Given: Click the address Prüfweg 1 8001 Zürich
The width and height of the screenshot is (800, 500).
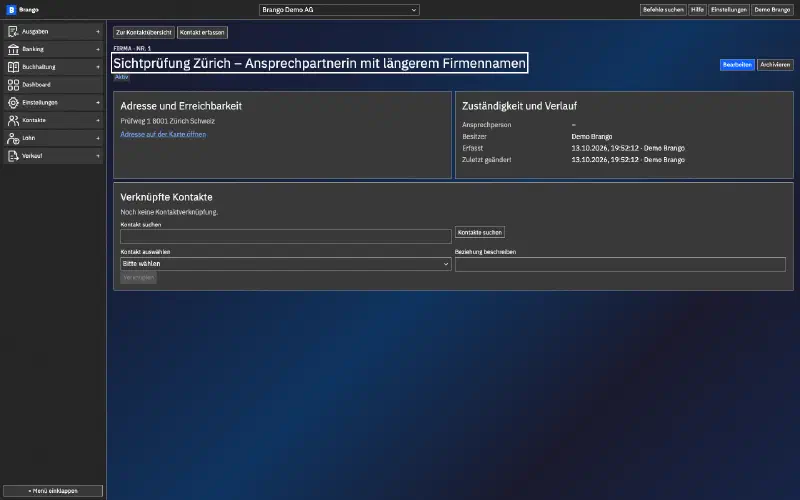Looking at the screenshot, I should tap(167, 121).
